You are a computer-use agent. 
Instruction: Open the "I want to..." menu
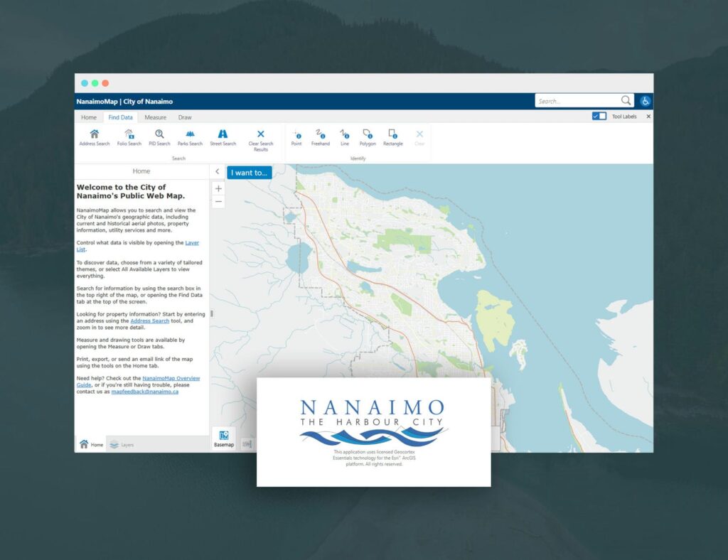(249, 173)
